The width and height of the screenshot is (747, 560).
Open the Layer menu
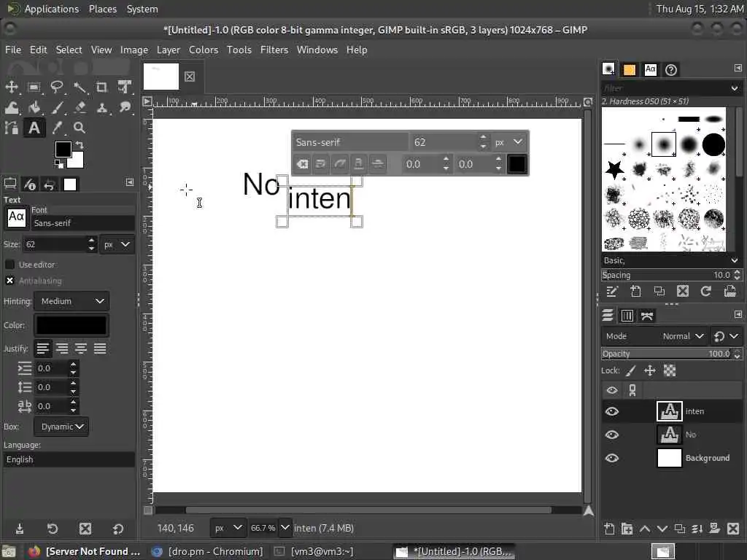[x=169, y=50]
